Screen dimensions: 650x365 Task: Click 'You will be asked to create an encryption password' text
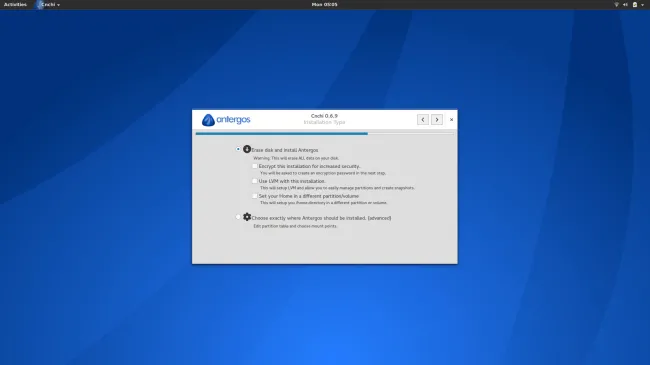[323, 173]
